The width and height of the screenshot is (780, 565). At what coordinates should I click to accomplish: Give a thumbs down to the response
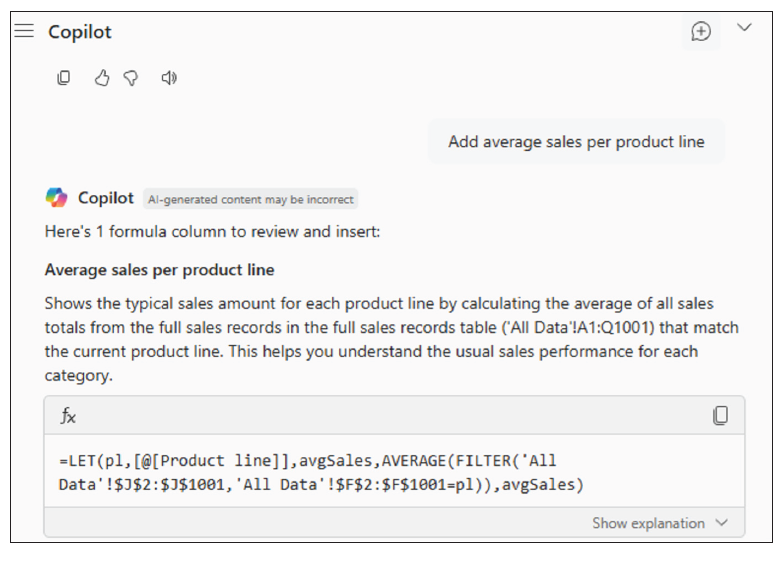(131, 78)
